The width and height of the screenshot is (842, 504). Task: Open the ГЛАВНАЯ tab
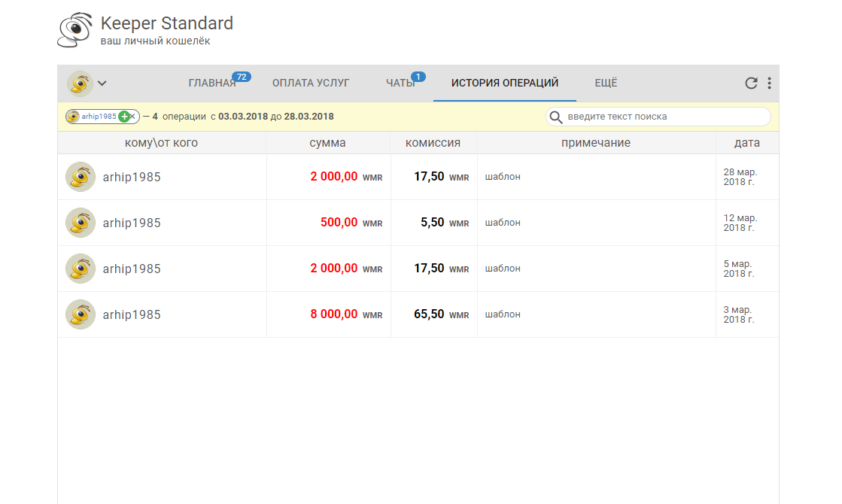[x=212, y=83]
